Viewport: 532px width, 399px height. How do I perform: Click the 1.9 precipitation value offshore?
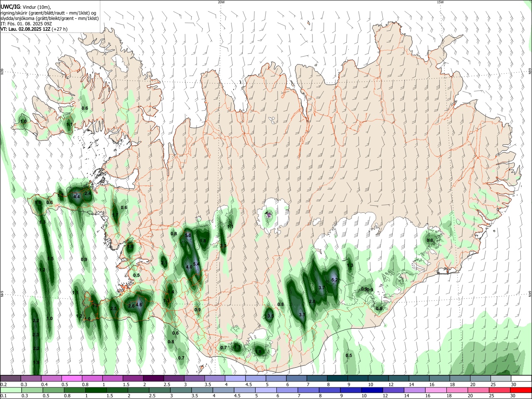[x=36, y=363]
